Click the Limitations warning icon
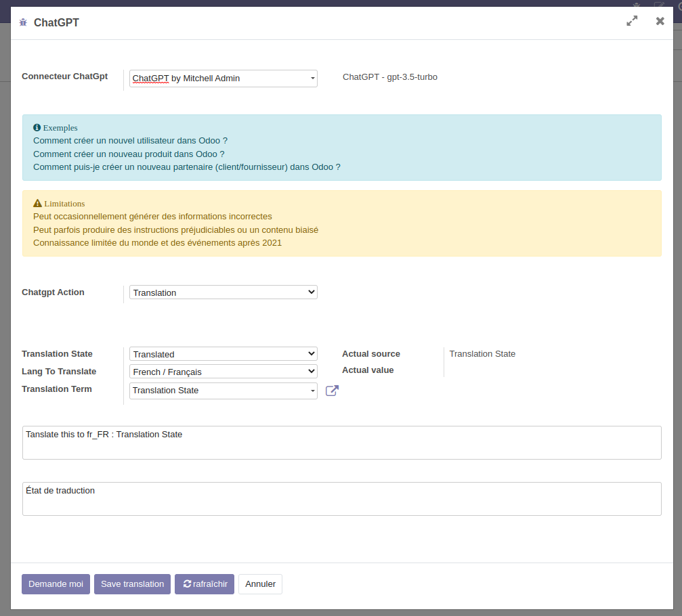The image size is (682, 616). [x=37, y=203]
